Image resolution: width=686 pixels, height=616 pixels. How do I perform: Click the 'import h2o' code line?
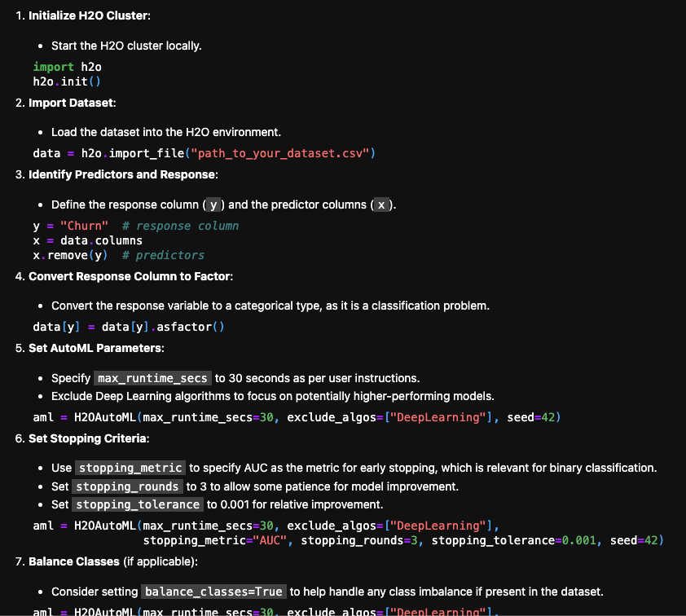coord(68,67)
